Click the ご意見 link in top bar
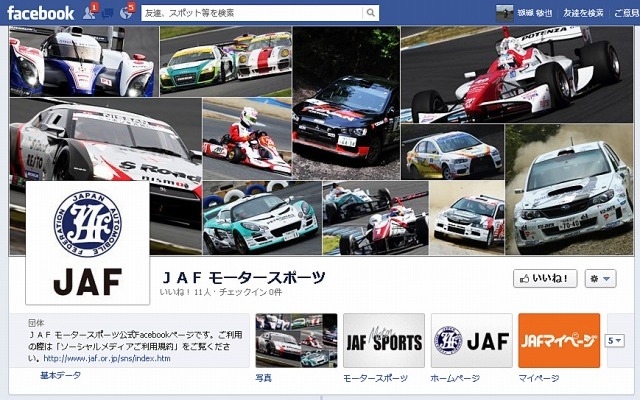The width and height of the screenshot is (640, 400). point(627,13)
